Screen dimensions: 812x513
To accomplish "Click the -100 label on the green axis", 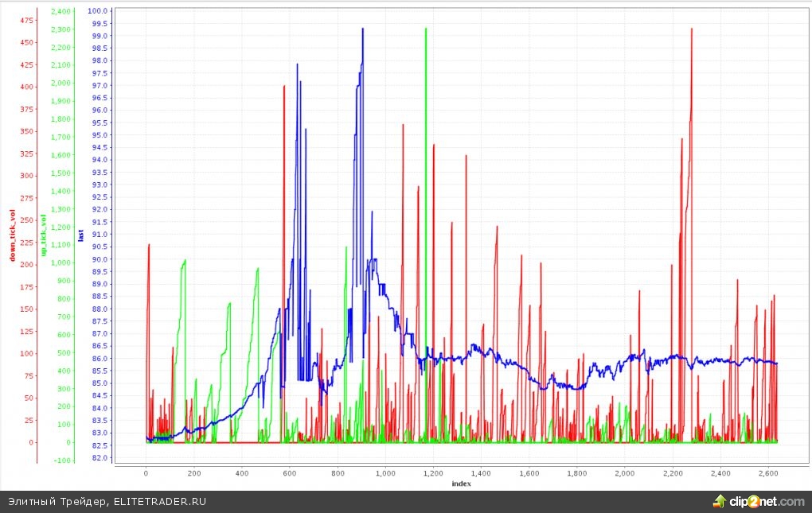I will point(62,461).
